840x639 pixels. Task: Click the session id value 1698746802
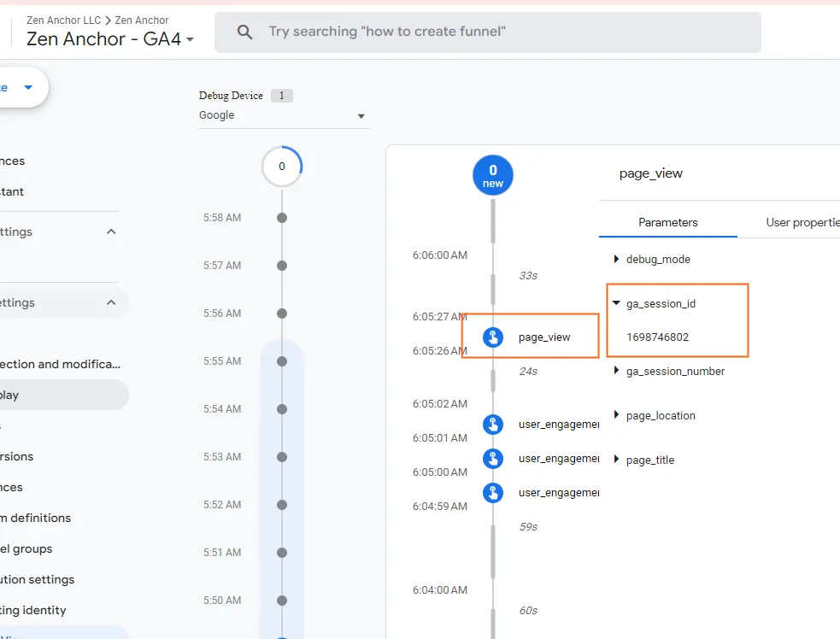[657, 337]
